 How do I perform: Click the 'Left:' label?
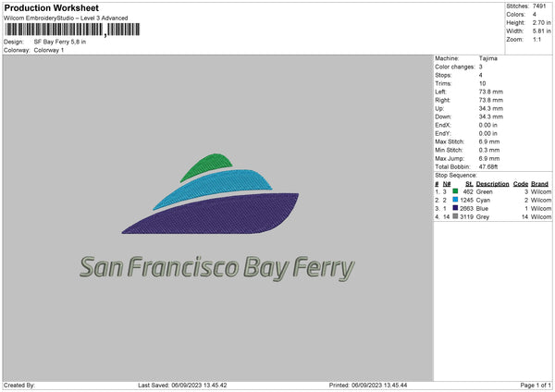pos(440,92)
